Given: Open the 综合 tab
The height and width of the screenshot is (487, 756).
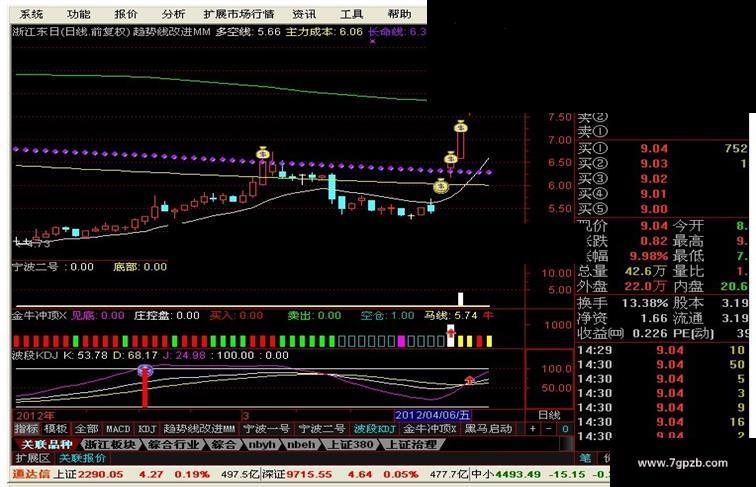Looking at the screenshot, I should [224, 444].
